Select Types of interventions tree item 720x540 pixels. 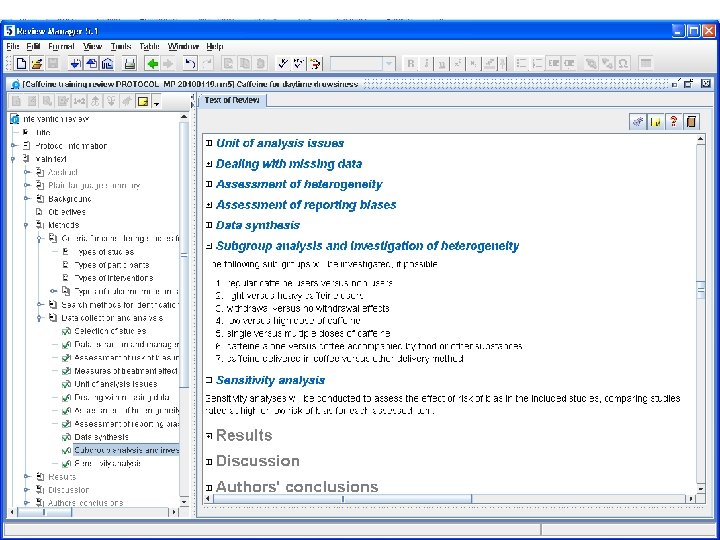(113, 278)
